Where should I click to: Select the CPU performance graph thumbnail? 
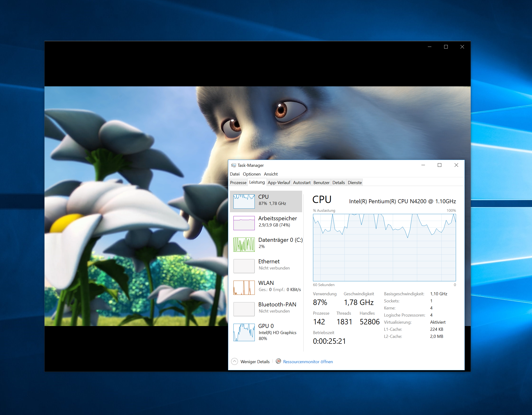pos(244,201)
